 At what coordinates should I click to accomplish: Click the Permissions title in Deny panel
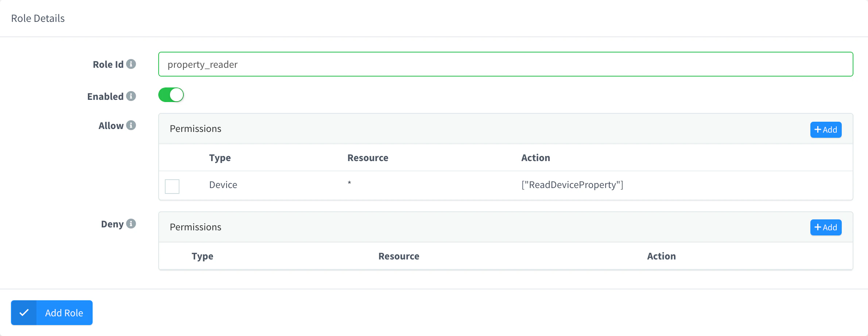pyautogui.click(x=195, y=227)
